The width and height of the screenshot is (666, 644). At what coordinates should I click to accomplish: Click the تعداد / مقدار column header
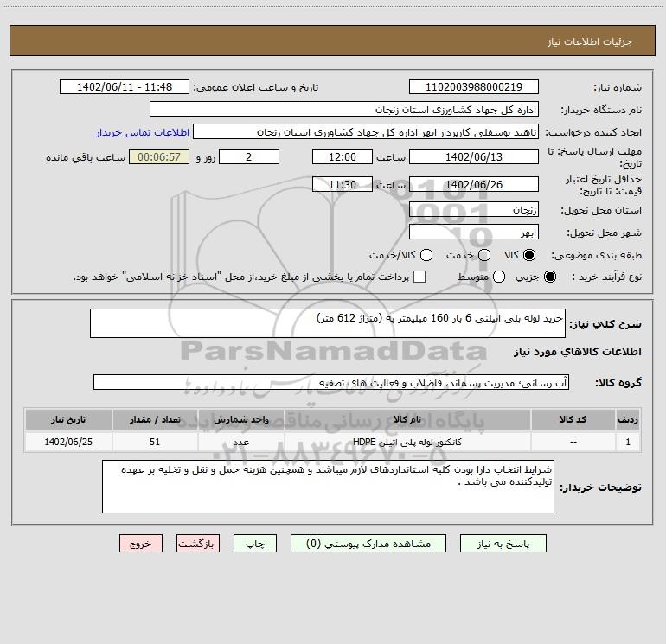[x=155, y=420]
